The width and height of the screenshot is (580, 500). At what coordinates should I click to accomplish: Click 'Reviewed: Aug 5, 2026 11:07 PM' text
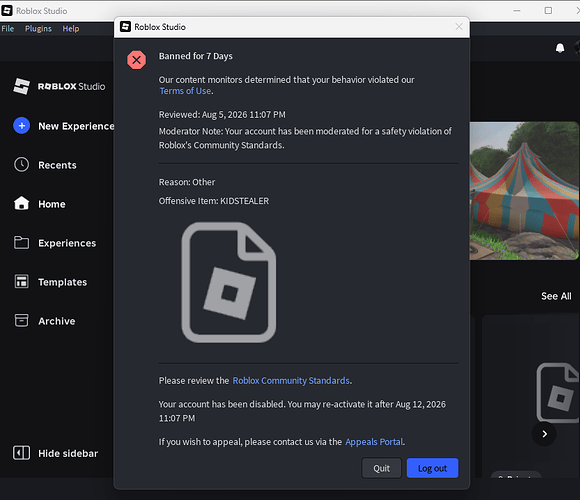click(x=222, y=115)
